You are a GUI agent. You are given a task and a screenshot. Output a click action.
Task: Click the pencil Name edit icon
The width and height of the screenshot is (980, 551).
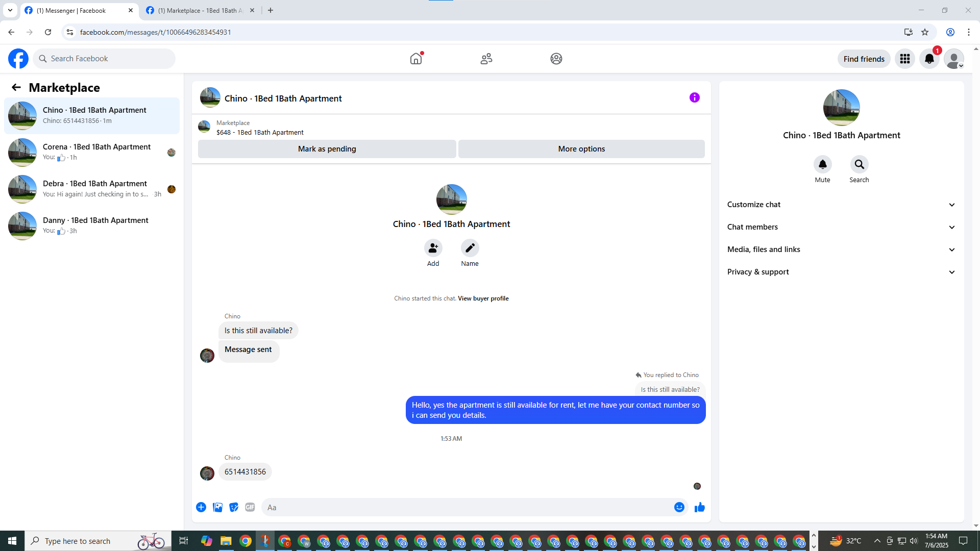tap(470, 248)
